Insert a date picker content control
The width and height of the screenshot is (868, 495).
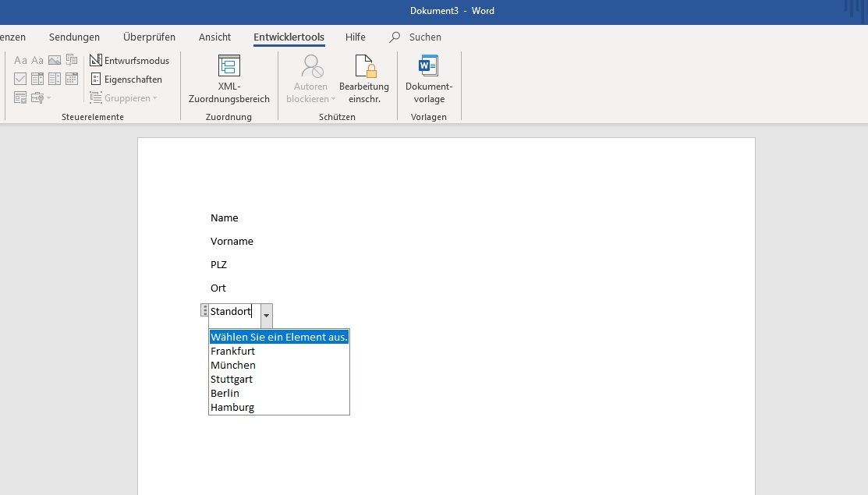[x=72, y=79]
